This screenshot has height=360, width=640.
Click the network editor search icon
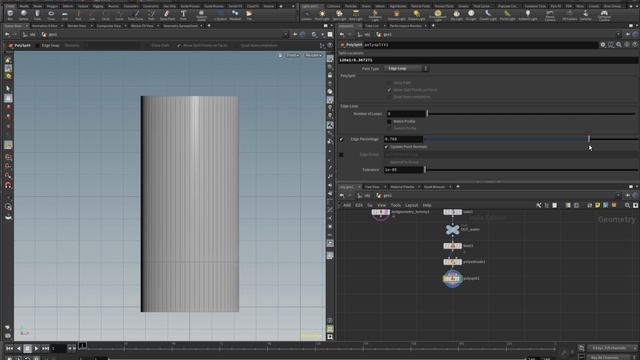[x=627, y=205]
